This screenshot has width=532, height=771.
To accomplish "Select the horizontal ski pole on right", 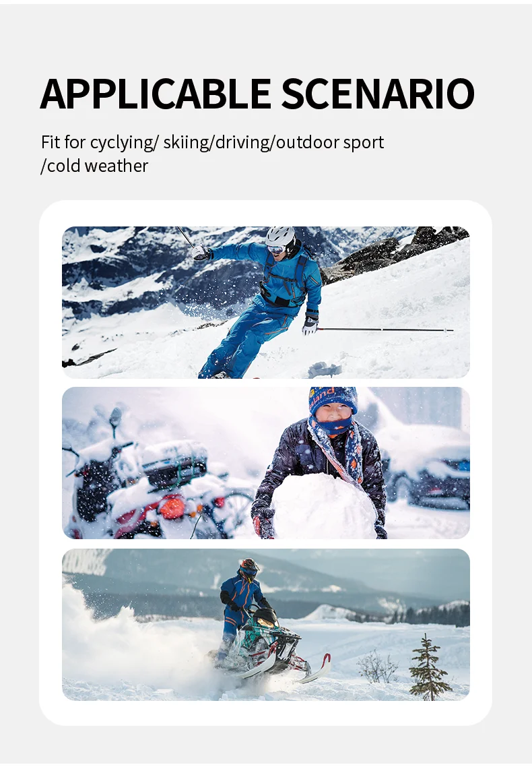I will click(x=385, y=330).
